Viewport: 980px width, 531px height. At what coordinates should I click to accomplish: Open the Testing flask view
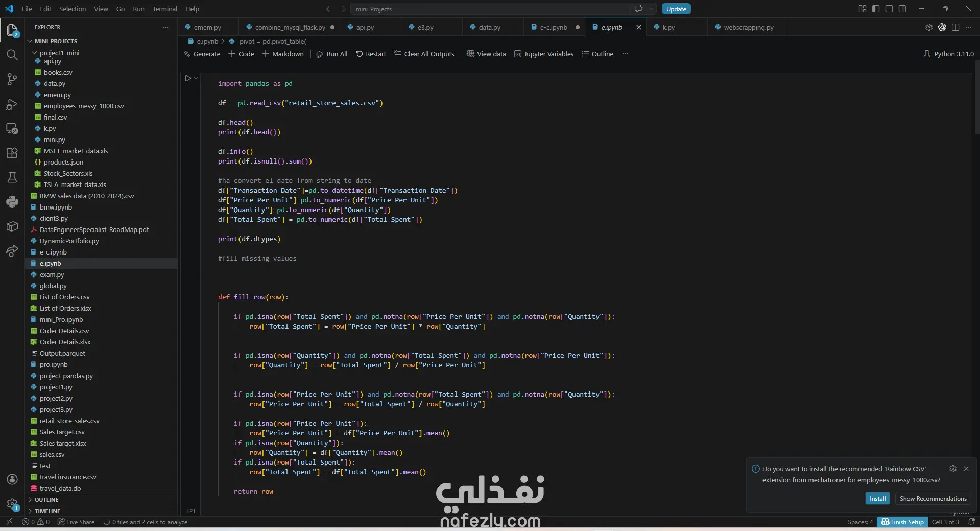pos(12,177)
